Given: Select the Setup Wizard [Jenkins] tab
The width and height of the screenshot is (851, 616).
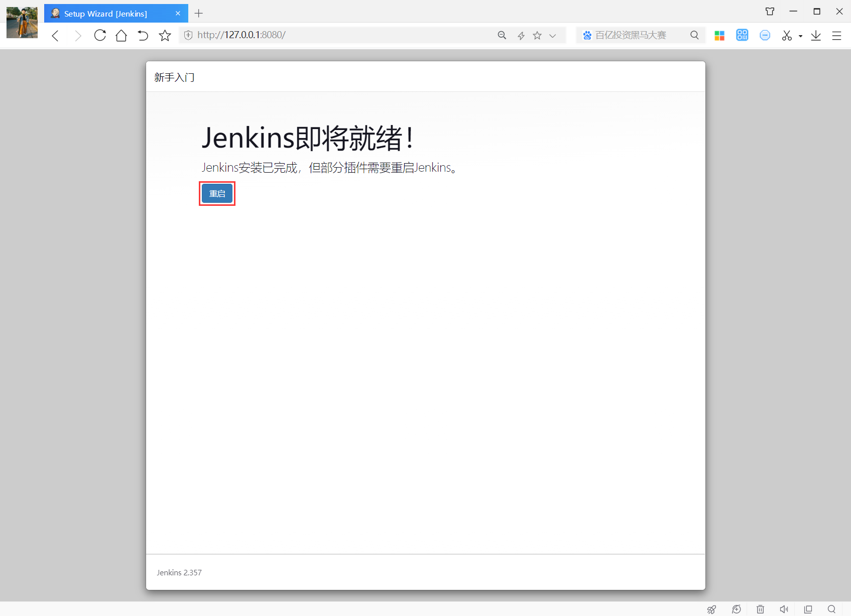Looking at the screenshot, I should [115, 14].
